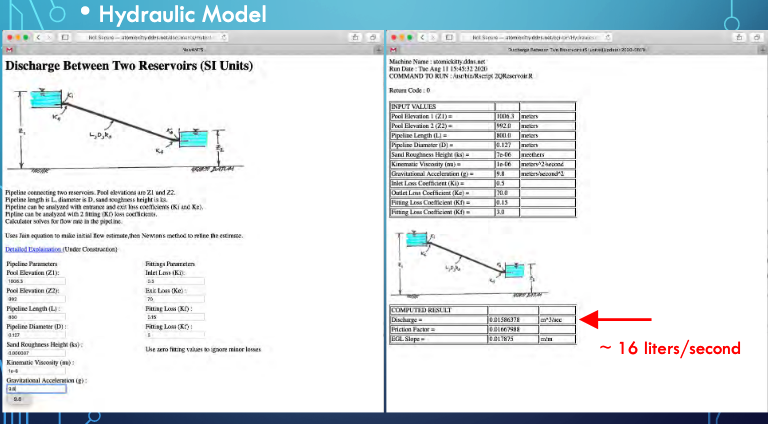Screen dimensions: 768x424
Task: Click the Sand Roughness Height value 7e-06
Action: tap(507, 155)
